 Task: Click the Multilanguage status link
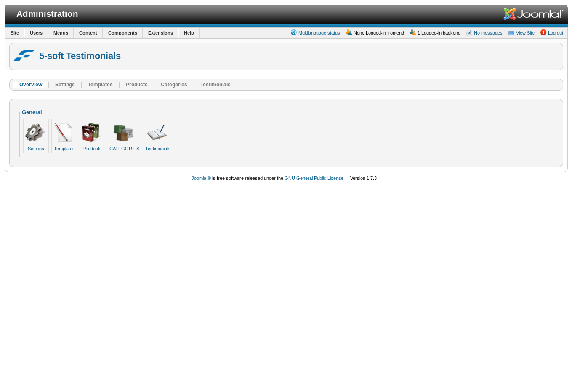click(x=319, y=33)
